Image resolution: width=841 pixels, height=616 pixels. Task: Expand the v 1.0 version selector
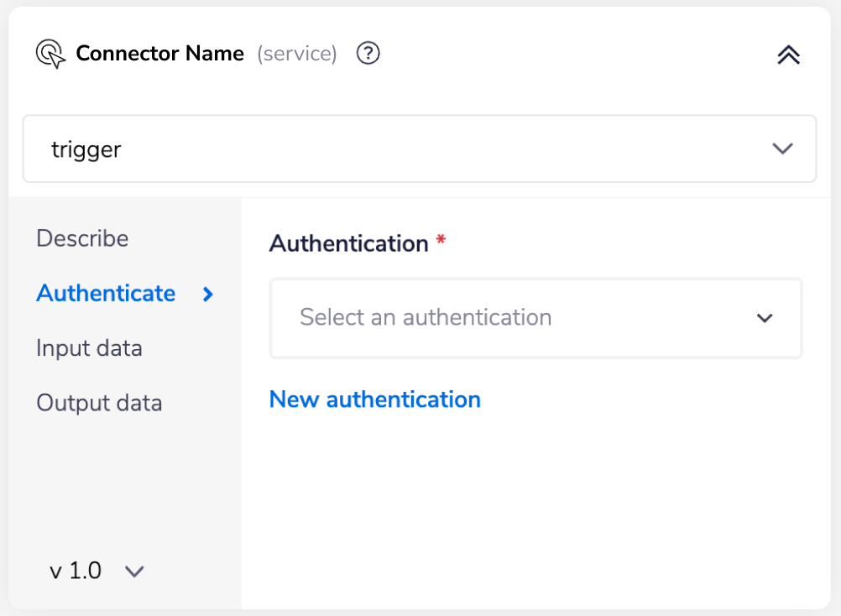click(x=92, y=571)
